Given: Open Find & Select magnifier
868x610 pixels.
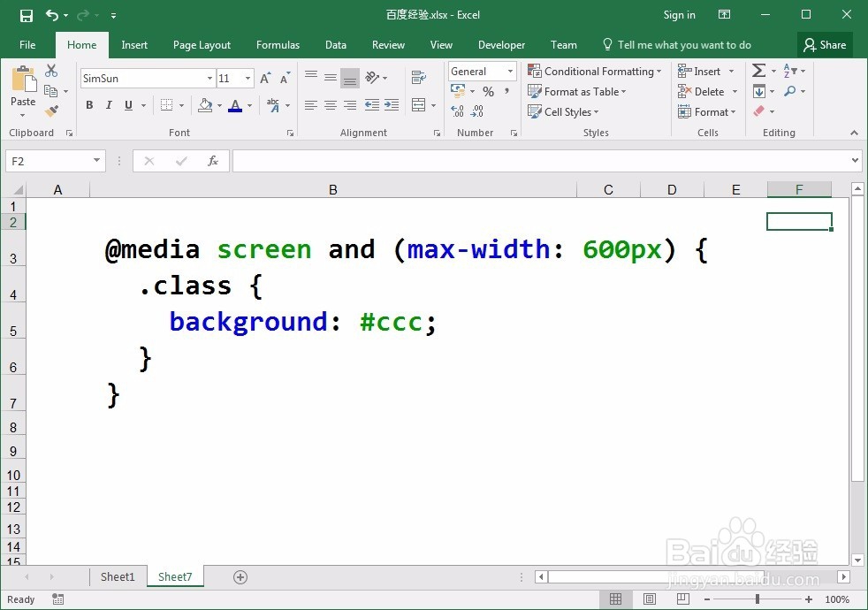Looking at the screenshot, I should pos(790,91).
